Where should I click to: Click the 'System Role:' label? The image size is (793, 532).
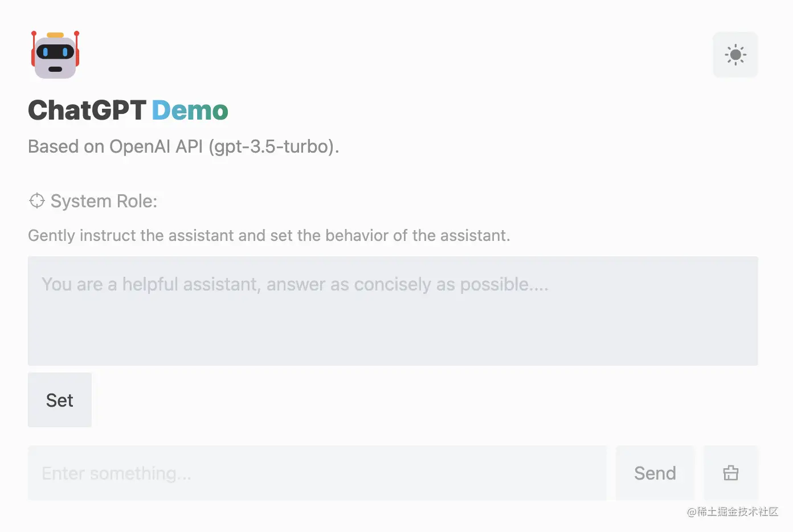pyautogui.click(x=104, y=201)
